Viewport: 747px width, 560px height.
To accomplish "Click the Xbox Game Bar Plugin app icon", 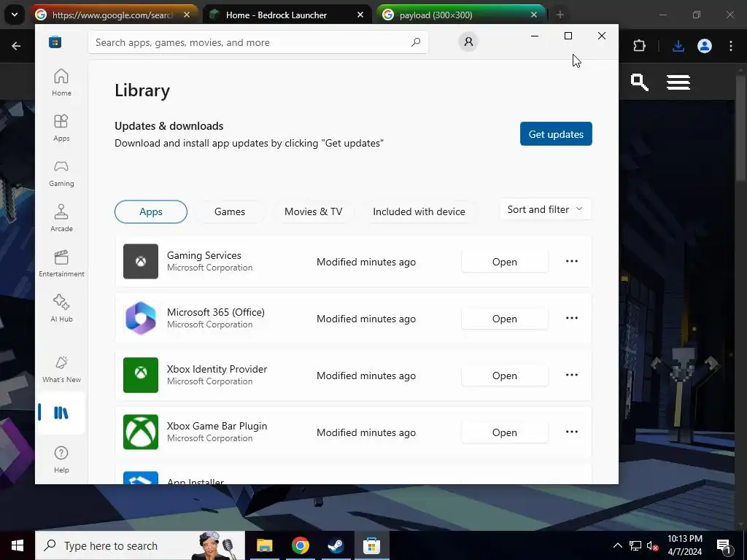I will 141,432.
